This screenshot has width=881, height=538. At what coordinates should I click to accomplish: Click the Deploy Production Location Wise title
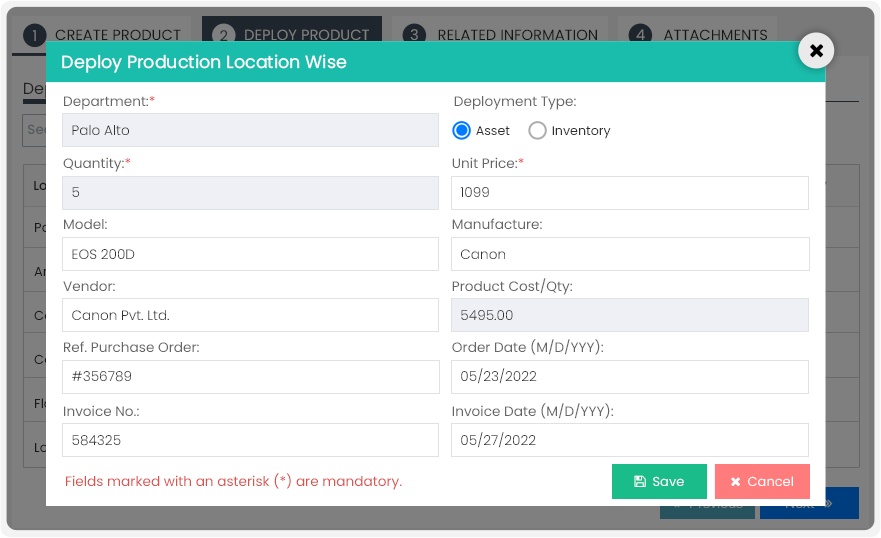click(x=203, y=62)
